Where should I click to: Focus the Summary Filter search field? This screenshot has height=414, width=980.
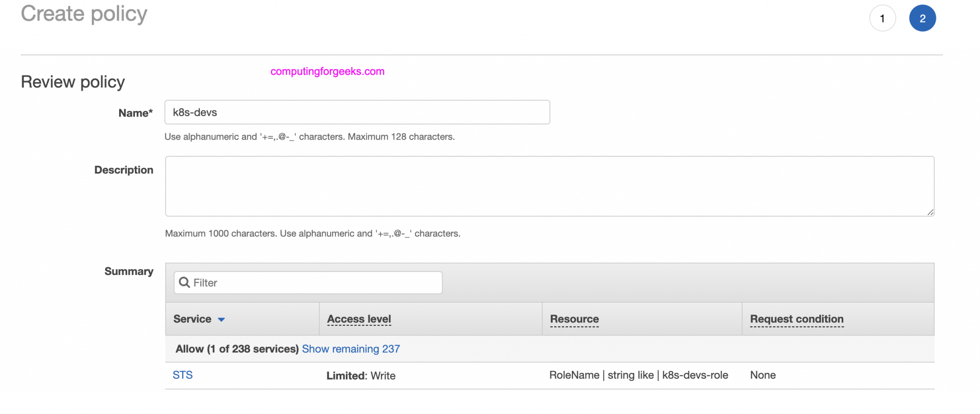[x=316, y=283]
